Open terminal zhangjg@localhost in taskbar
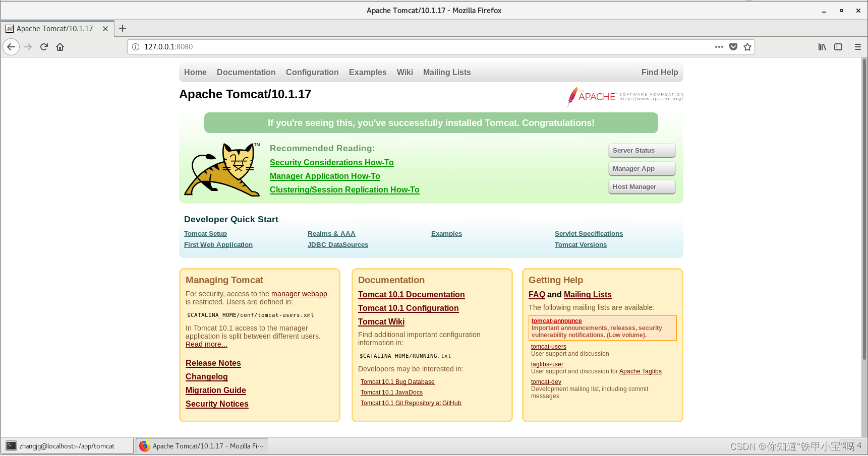 [x=68, y=446]
